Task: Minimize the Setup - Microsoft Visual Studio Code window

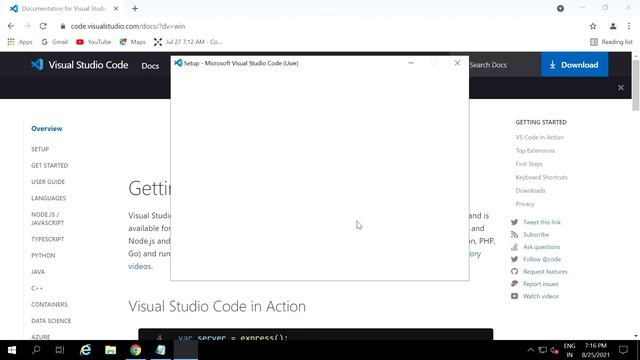Action: tap(411, 63)
